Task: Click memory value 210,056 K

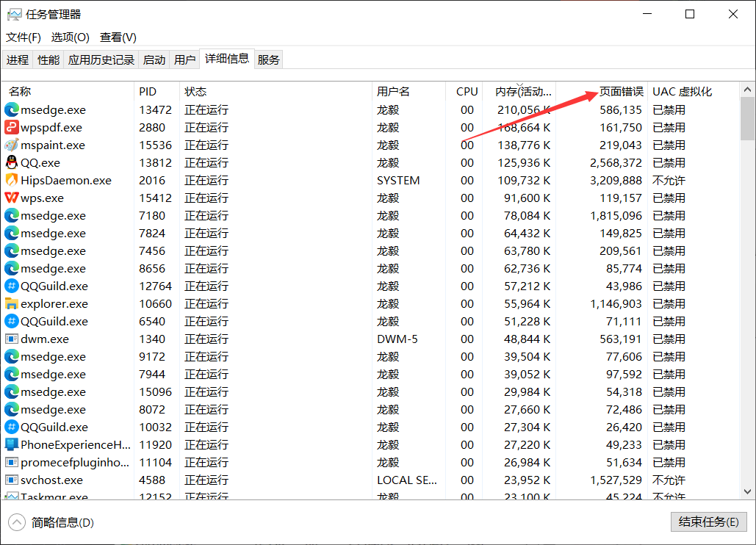Action: pyautogui.click(x=524, y=110)
